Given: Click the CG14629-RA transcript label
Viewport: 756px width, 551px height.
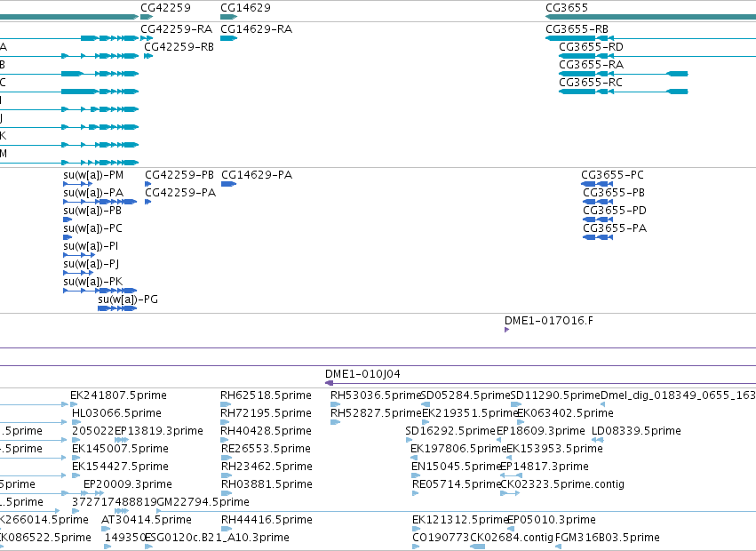Looking at the screenshot, I should point(257,29).
